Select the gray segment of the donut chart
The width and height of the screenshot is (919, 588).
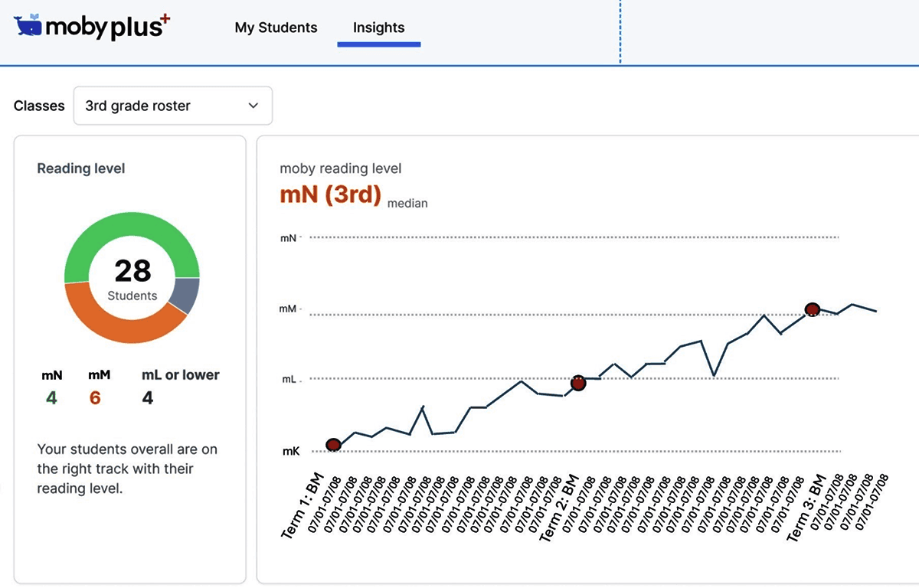[187, 295]
